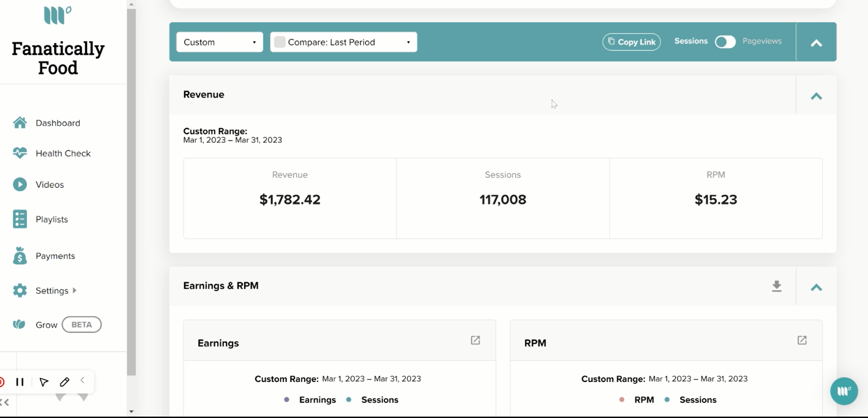Image resolution: width=868 pixels, height=418 pixels.
Task: Toggle Earnings series in Earnings legend
Action: (310, 400)
